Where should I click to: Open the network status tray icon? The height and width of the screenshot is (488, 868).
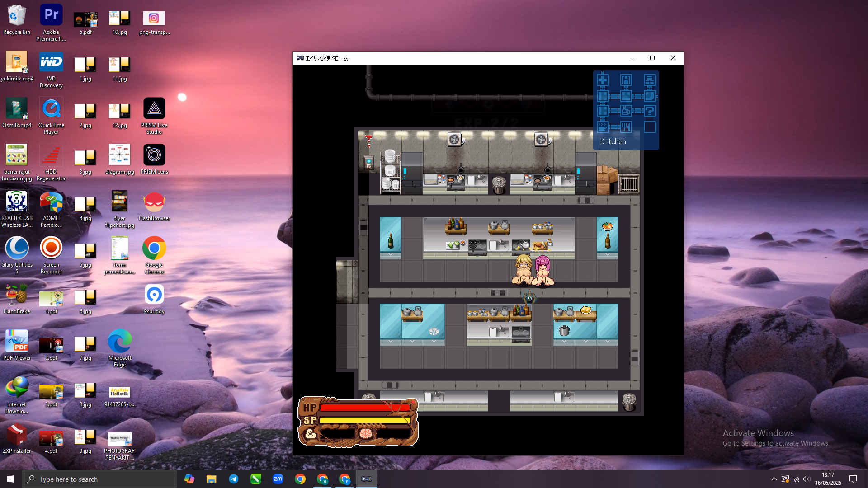coord(796,479)
